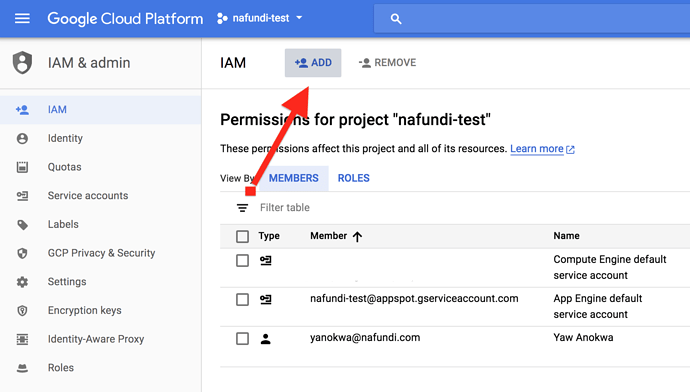Open Settings in the sidebar
Viewport: 690px width, 392px height.
pos(100,282)
